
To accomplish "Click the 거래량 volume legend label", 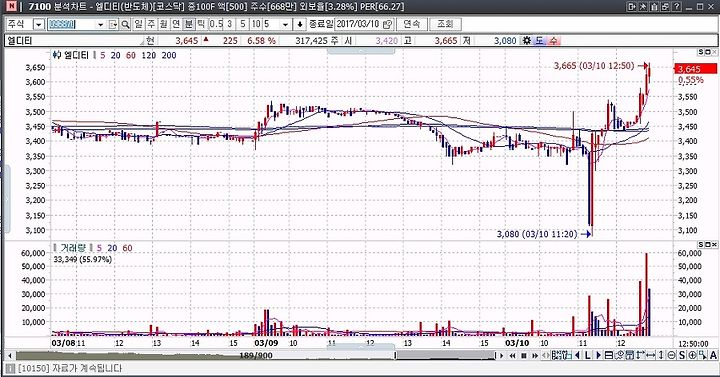I will (x=73, y=248).
